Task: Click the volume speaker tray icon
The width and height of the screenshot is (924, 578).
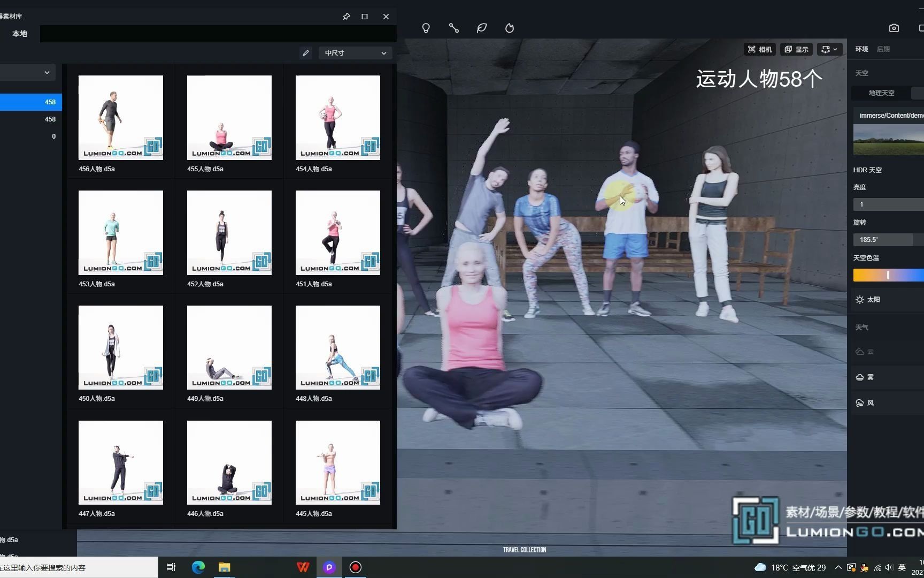Action: [x=889, y=567]
